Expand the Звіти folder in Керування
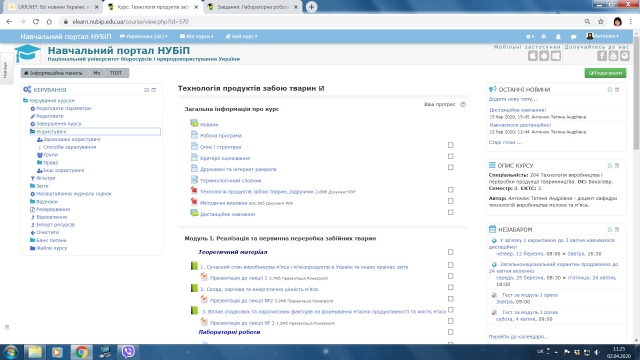 (x=32, y=186)
